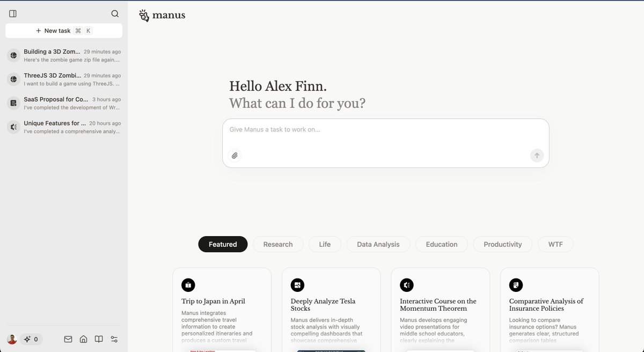Click the manus logo
Viewport: 644px width, 352px height.
162,16
